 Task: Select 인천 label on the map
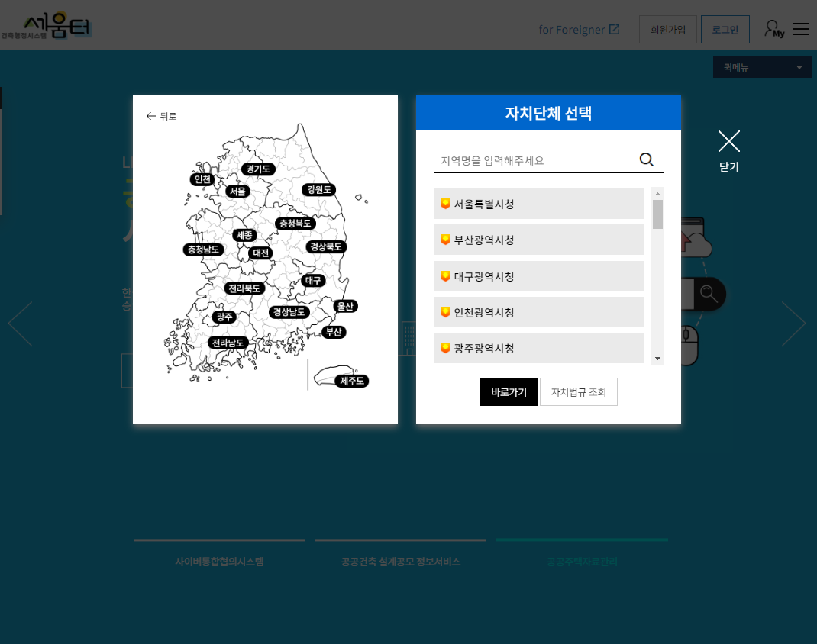202,179
